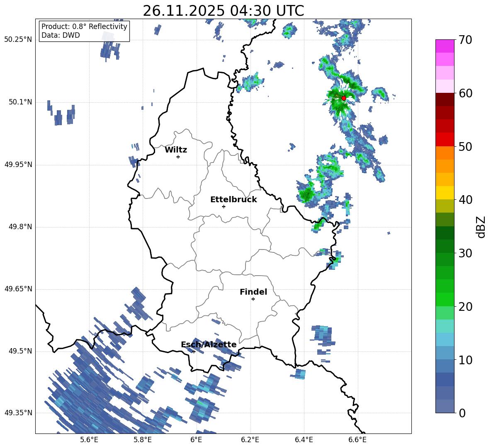Click the dBZ colorbar label
Screen dimensions: 491x448
tap(481, 227)
